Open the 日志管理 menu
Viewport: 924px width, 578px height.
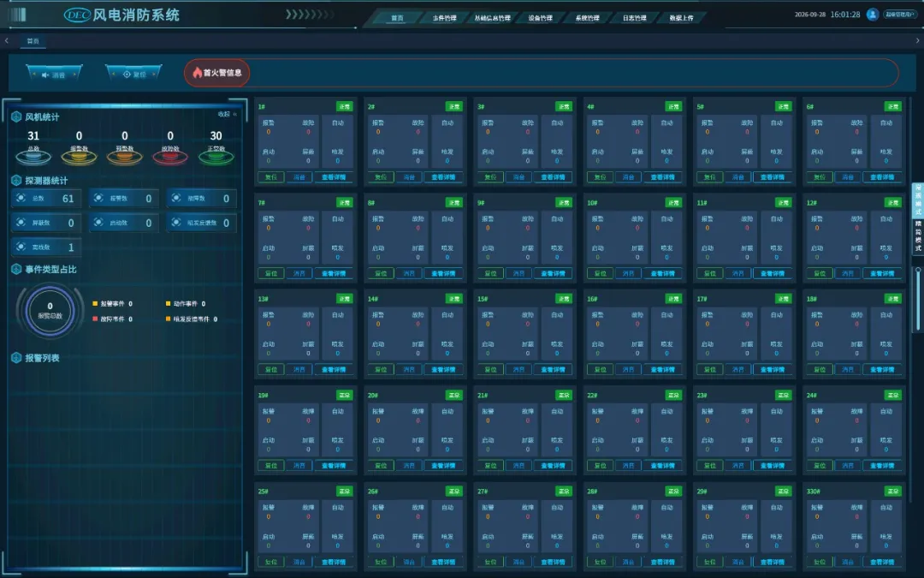tap(635, 18)
